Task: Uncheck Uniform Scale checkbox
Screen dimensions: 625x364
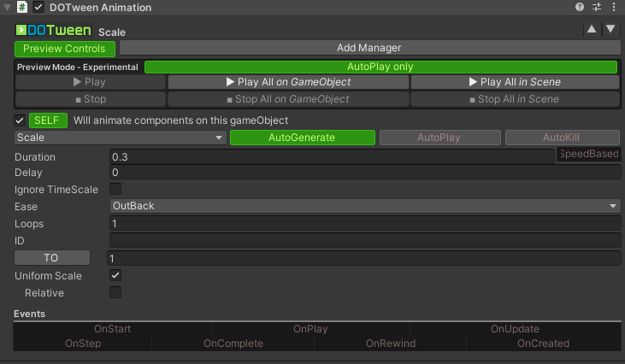Action: coord(115,275)
